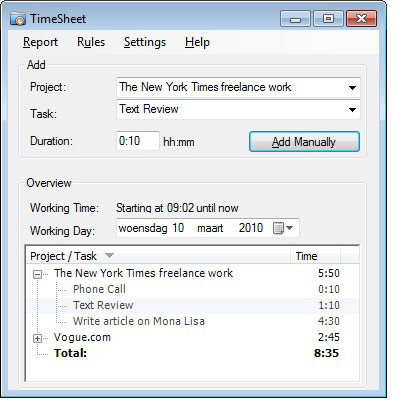Image resolution: width=393 pixels, height=405 pixels.
Task: Click the Starting at 09:02 until now text
Action: coord(177,208)
